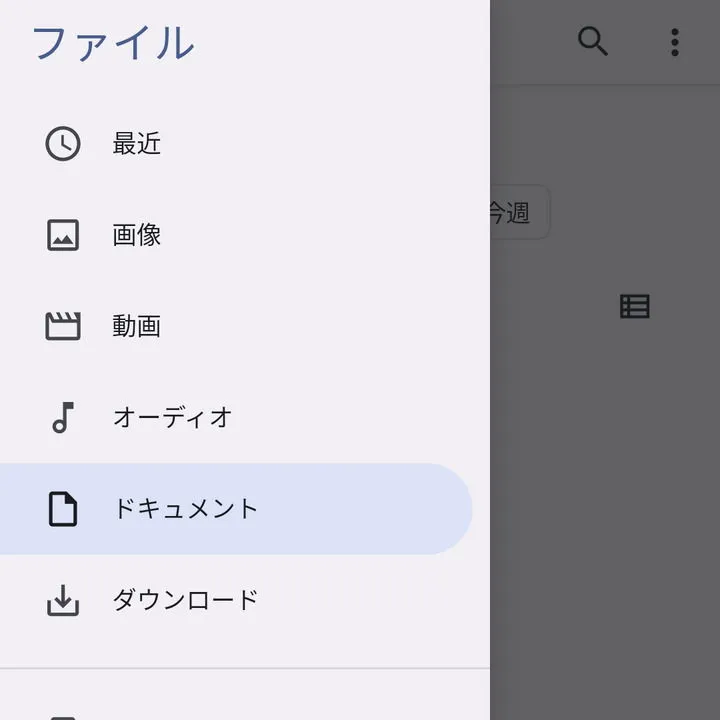Tap the clapperboard icon beside 動画
The image size is (720, 720).
pos(63,326)
